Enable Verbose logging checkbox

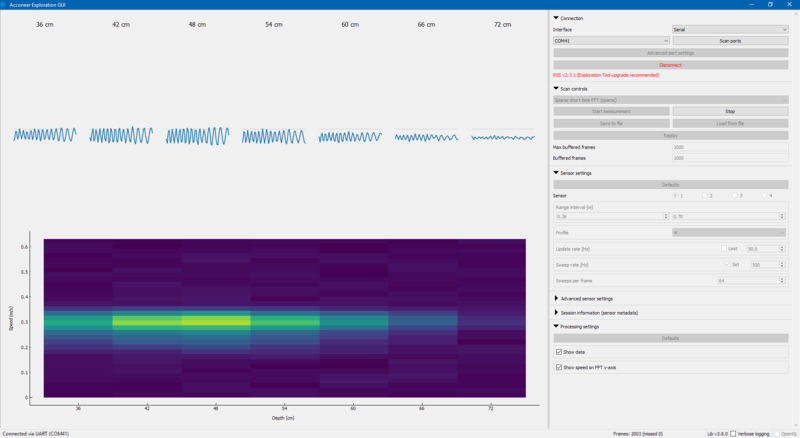pos(733,433)
